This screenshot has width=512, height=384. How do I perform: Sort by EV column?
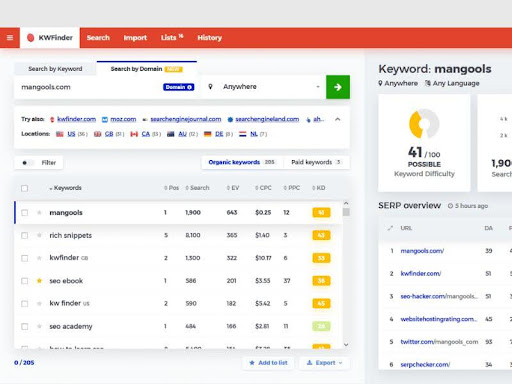(233, 188)
